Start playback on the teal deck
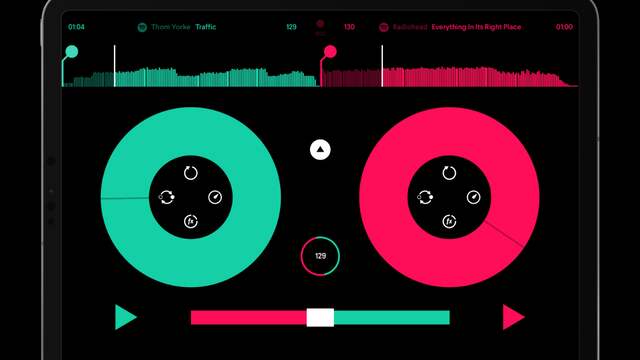 coord(125,317)
